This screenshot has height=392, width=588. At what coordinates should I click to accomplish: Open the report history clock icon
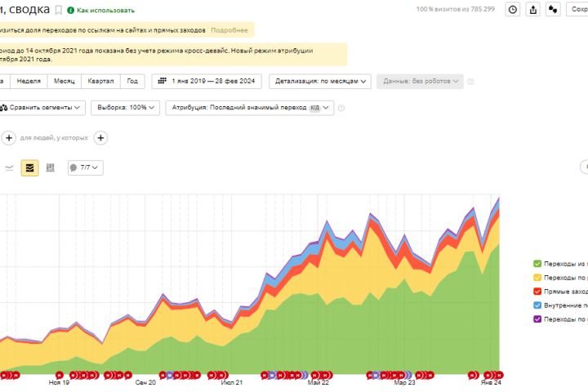[513, 10]
